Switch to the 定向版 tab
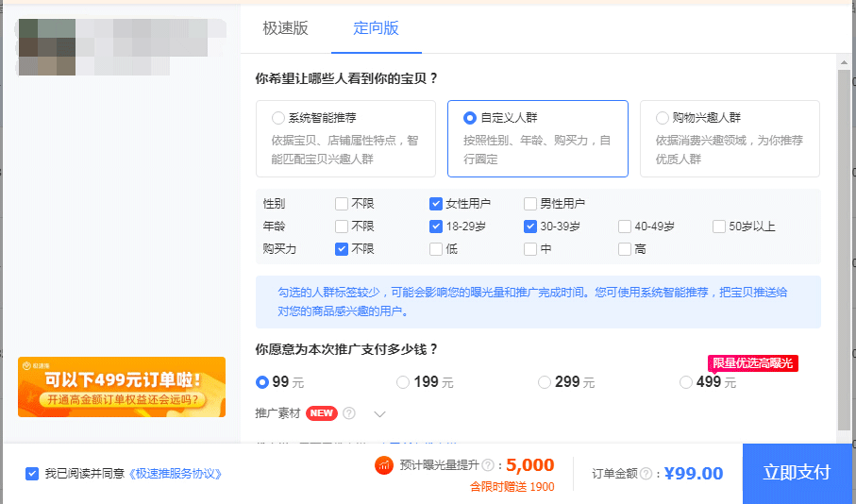856x504 pixels. (376, 28)
